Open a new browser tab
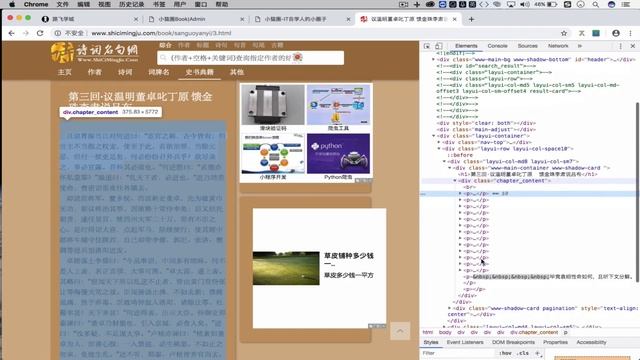Screen dimensions: 640x360 (471, 19)
